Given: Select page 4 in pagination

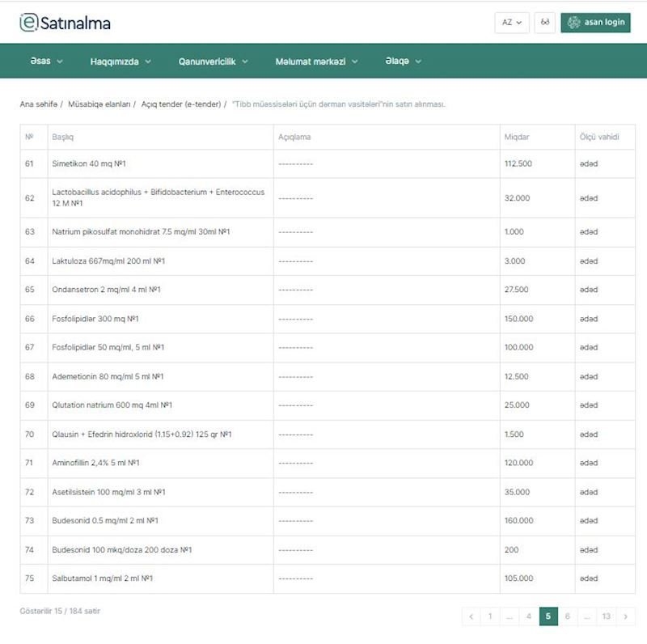Looking at the screenshot, I should (529, 616).
